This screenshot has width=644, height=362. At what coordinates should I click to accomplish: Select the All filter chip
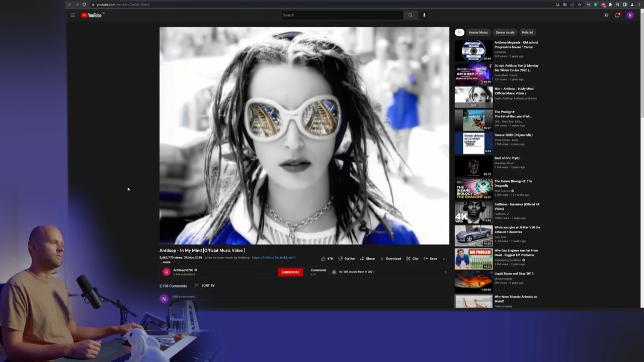[x=459, y=32]
